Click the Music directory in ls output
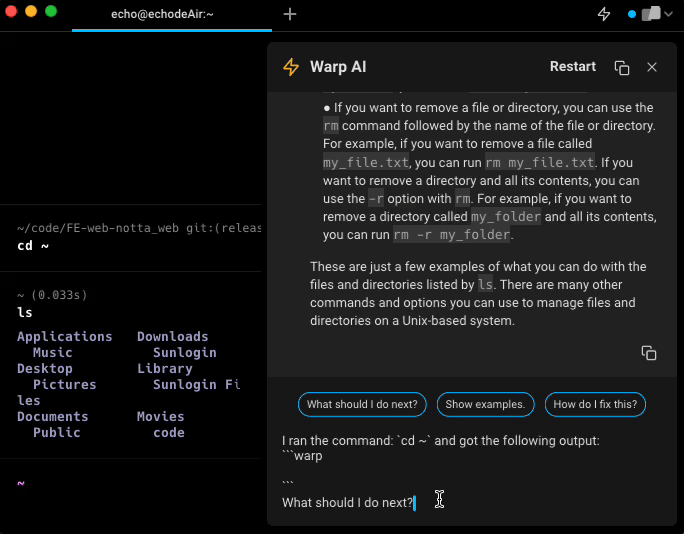 point(52,353)
